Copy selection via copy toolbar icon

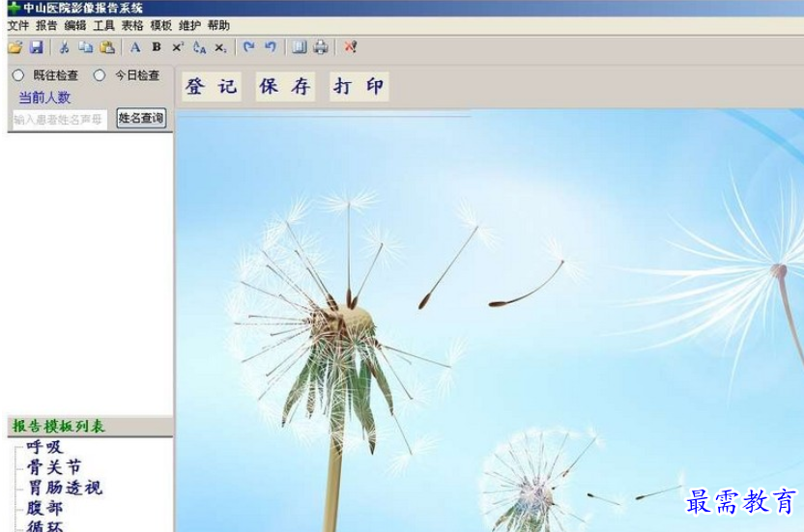[x=86, y=47]
